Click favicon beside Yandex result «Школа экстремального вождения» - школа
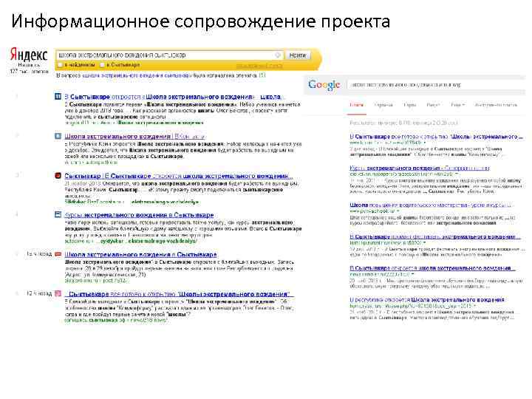Screen dimensions: 532x399 pos(58,97)
